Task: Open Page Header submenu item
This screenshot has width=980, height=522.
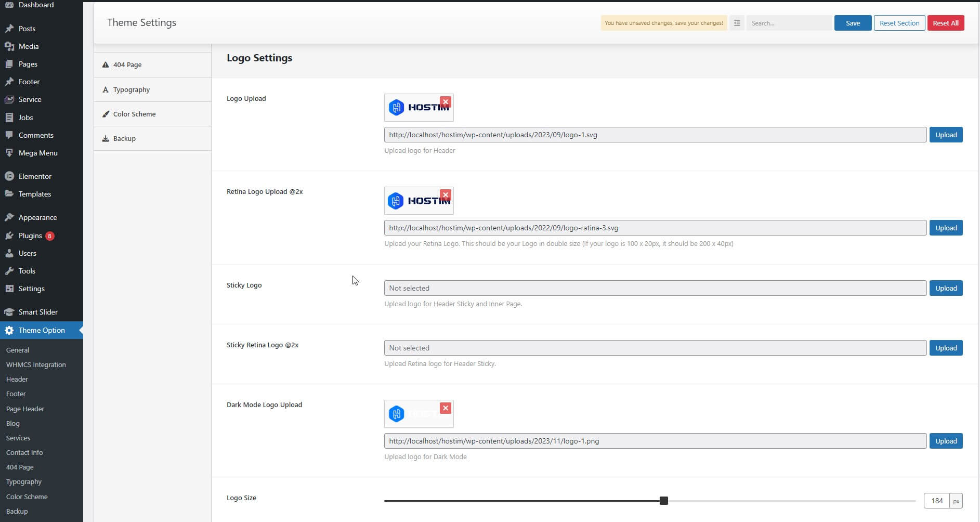Action: coord(25,409)
